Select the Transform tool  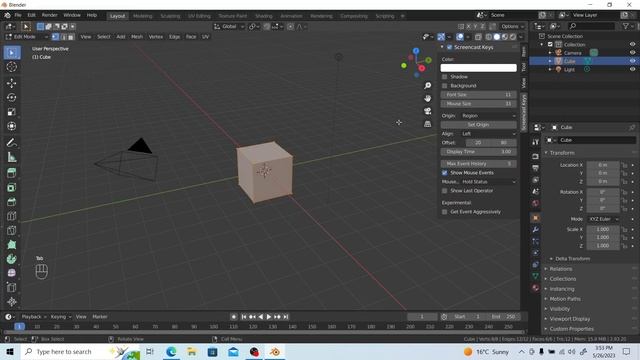click(12, 126)
